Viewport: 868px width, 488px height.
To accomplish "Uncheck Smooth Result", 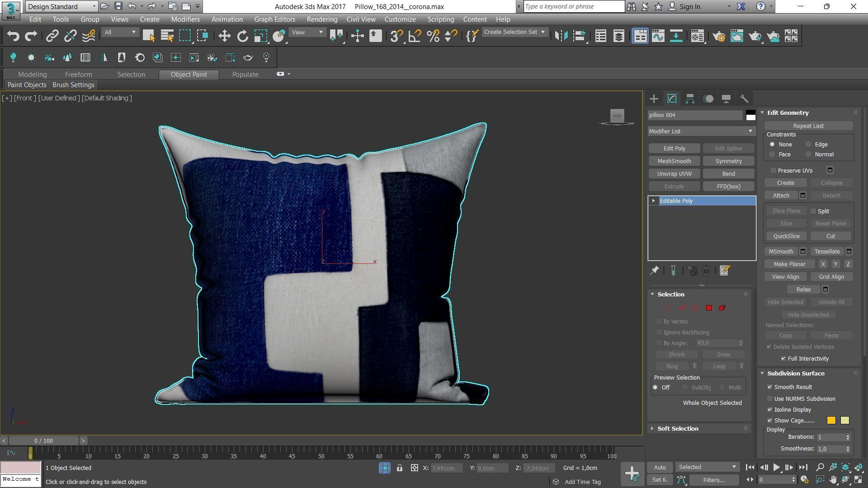I will pos(770,387).
